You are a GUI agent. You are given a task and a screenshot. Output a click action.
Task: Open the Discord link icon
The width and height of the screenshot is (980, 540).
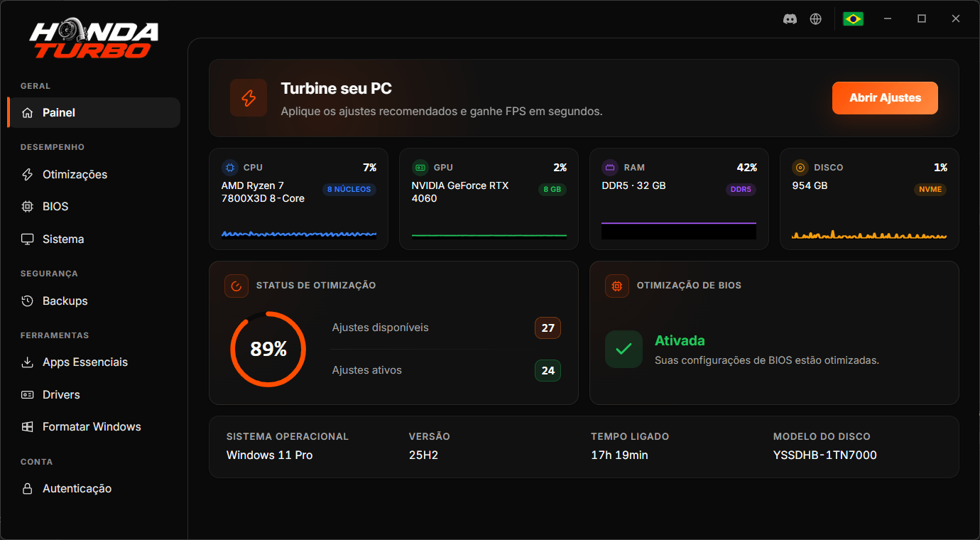[790, 19]
